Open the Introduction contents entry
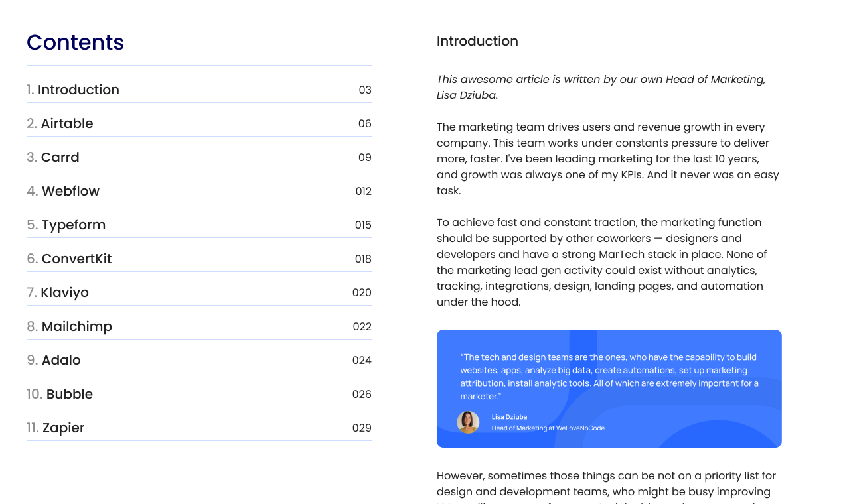 click(199, 90)
